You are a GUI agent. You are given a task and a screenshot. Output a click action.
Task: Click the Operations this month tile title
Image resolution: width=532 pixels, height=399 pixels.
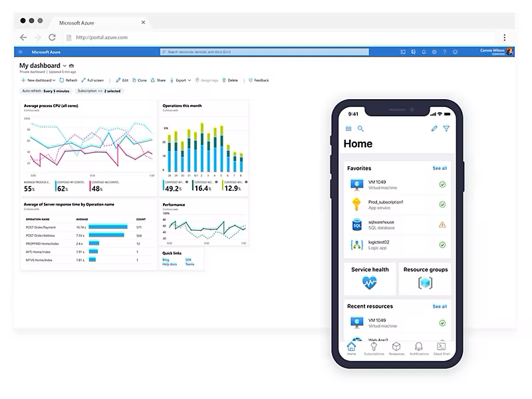(182, 106)
